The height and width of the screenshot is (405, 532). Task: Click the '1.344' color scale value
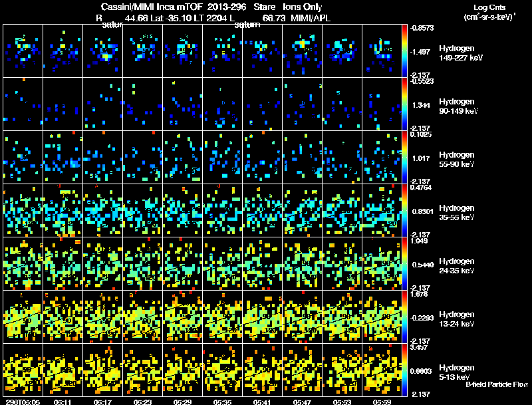point(421,105)
